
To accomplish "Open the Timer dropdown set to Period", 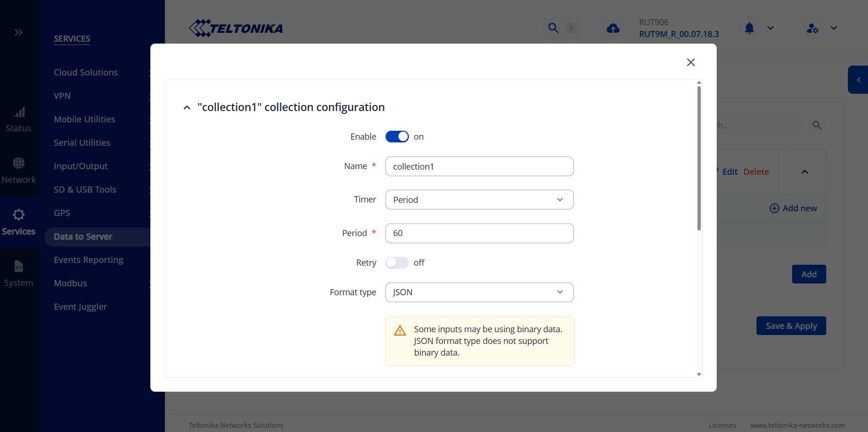I will coord(479,200).
